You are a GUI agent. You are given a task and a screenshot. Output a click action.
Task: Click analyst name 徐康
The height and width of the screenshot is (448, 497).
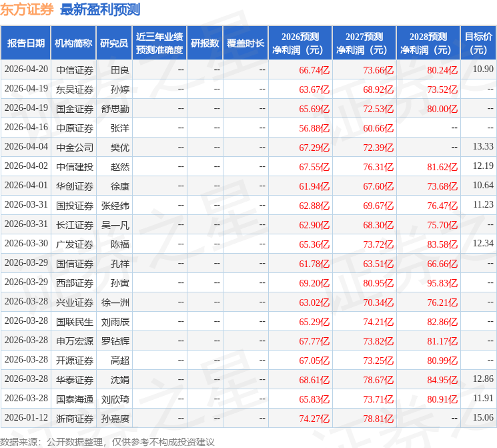coord(120,186)
